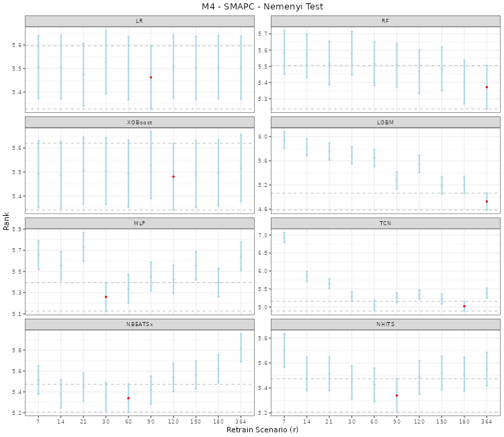The height and width of the screenshot is (437, 504).
Task: Click y-axis value '5.8' in NHITS panel
Action: click(263, 338)
